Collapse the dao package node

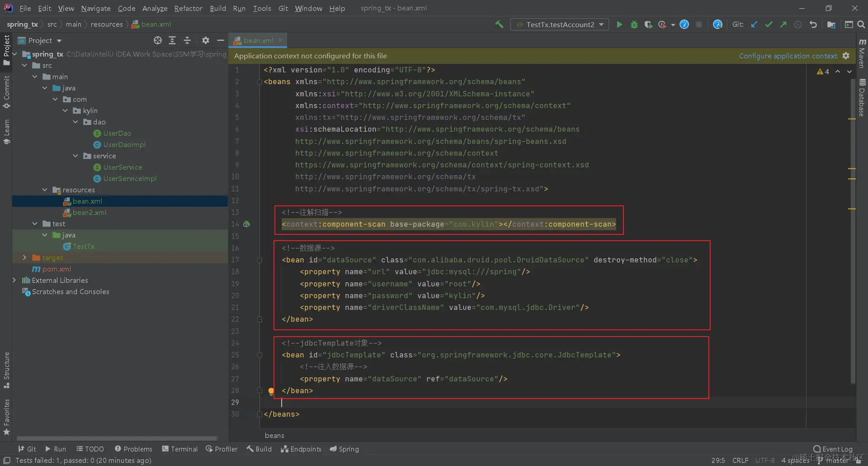pyautogui.click(x=75, y=122)
